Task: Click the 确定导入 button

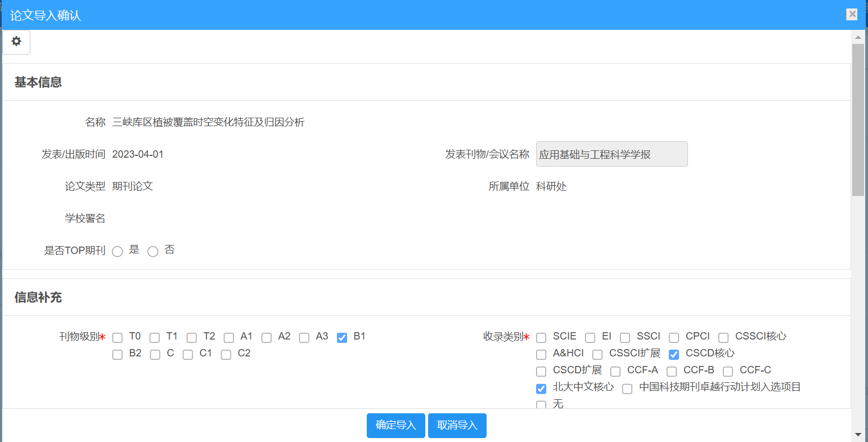Action: point(395,426)
